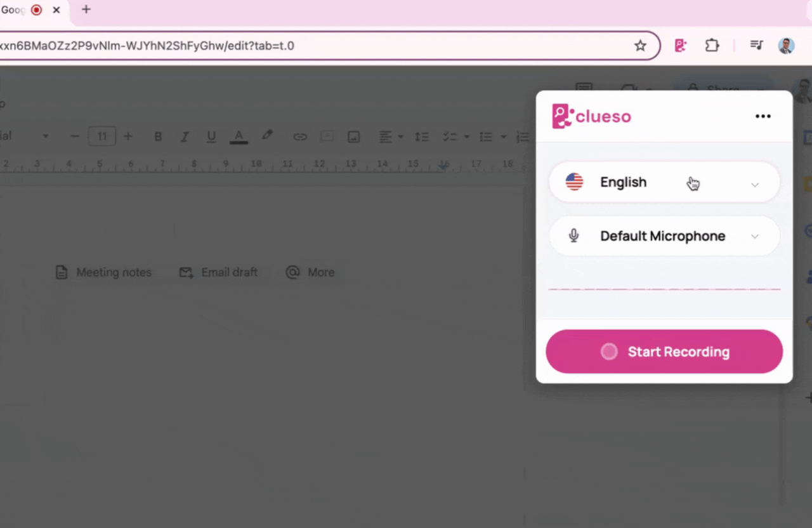Open the highlight color pen tool
This screenshot has height=528, width=812.
tap(267, 136)
